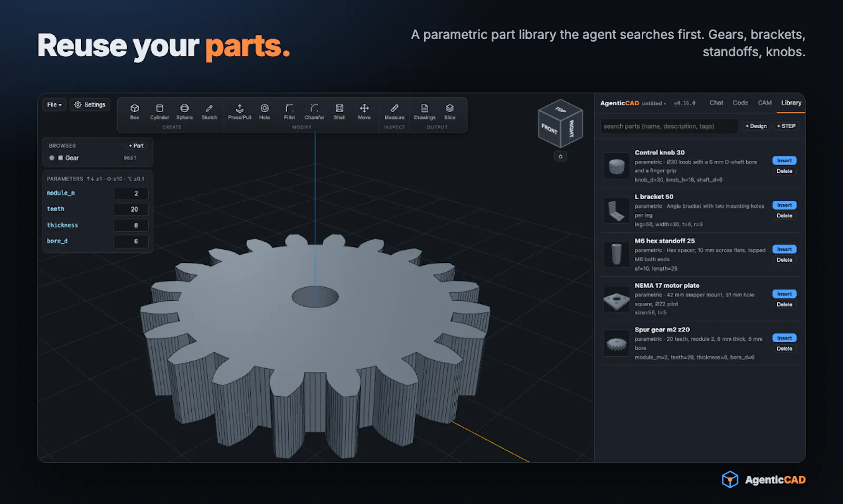Select the Sphere create tool
The height and width of the screenshot is (504, 843).
(x=184, y=112)
